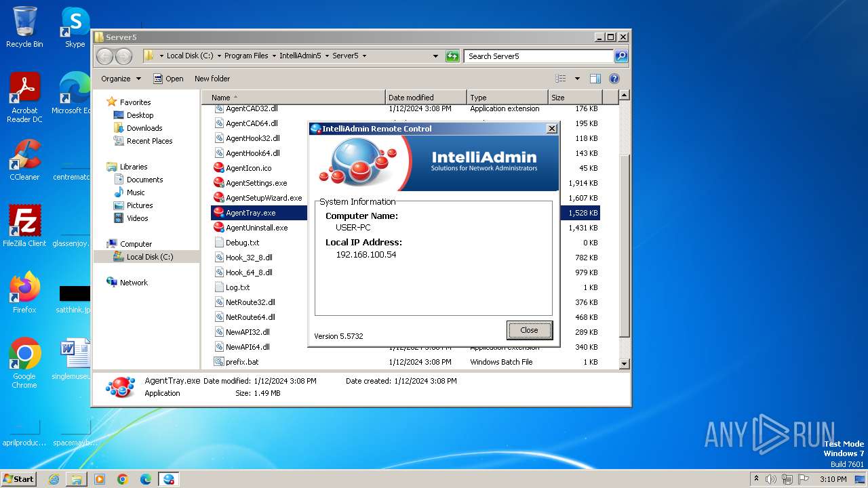Sort by Type column header

pos(507,98)
